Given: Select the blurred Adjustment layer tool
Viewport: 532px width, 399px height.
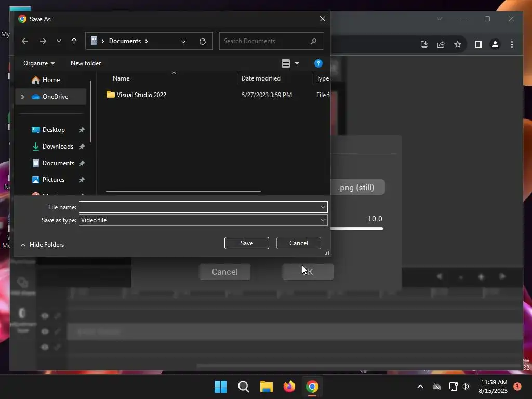Looking at the screenshot, I should click(x=22, y=320).
